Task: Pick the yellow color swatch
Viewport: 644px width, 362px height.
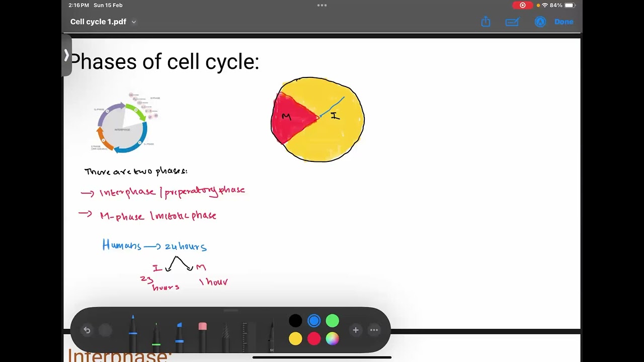Action: click(295, 339)
